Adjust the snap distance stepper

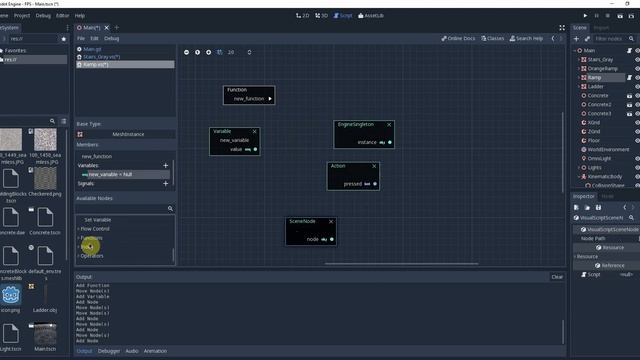click(x=249, y=52)
